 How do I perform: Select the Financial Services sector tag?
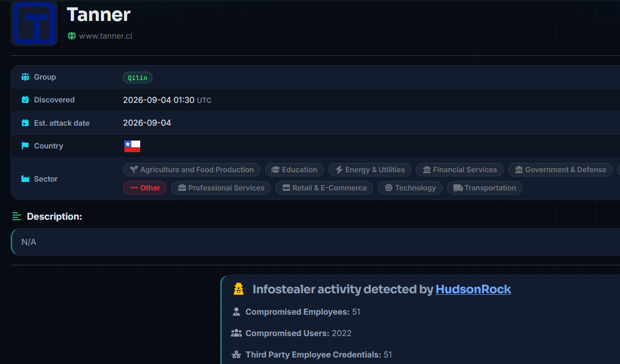point(460,170)
